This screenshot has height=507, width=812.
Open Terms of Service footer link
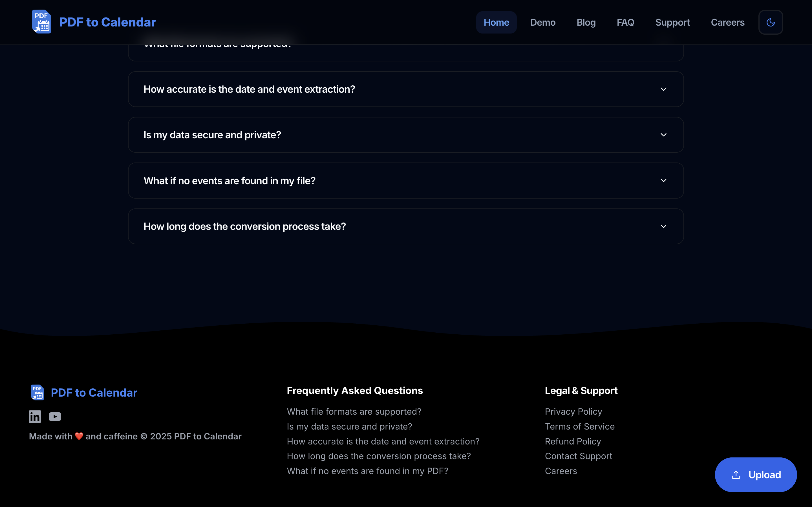click(x=579, y=426)
